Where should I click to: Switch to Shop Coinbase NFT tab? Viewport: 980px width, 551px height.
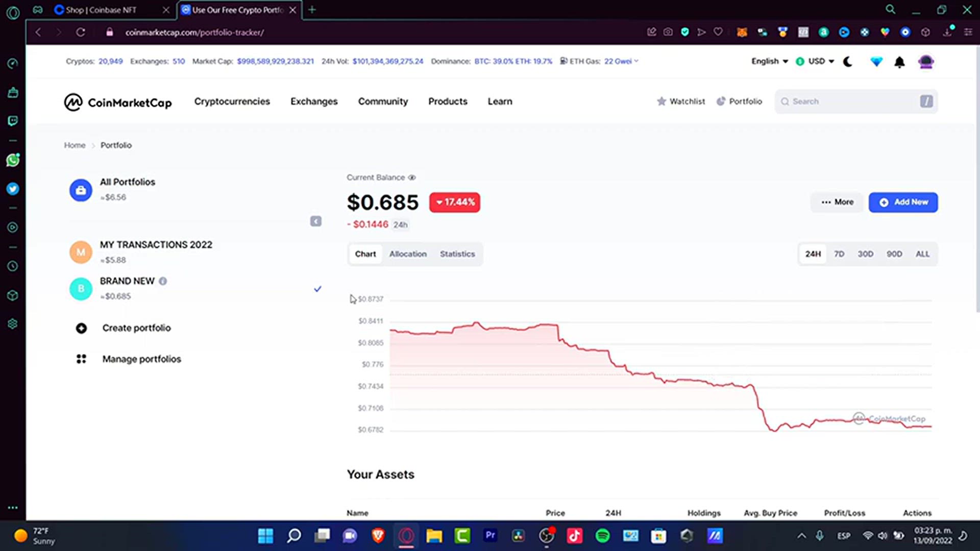pos(111,10)
